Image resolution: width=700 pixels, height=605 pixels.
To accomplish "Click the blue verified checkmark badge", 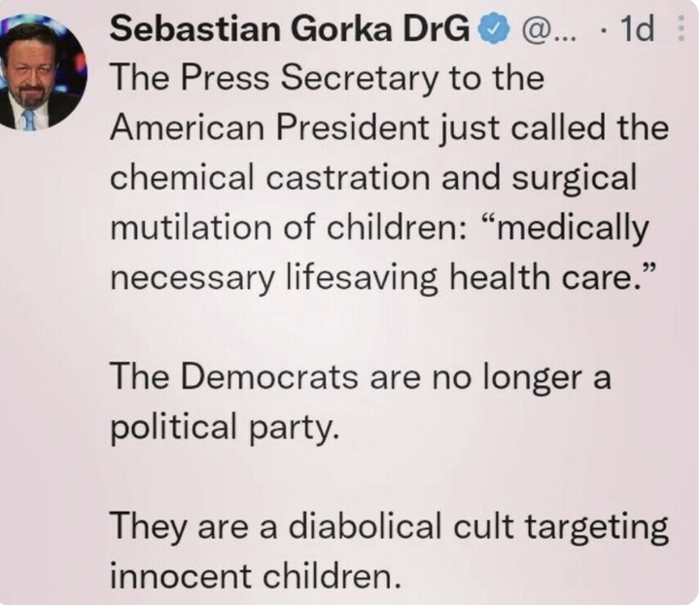I will click(494, 29).
